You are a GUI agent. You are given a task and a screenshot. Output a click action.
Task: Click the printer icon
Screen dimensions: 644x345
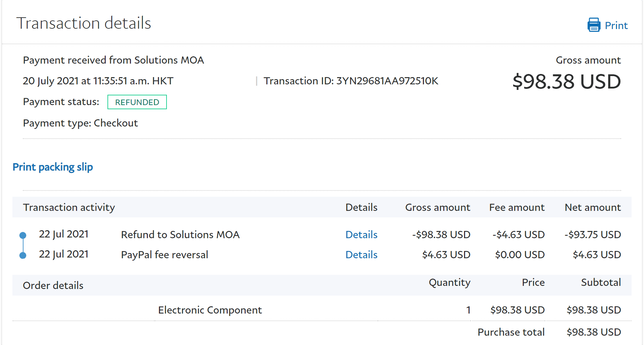pos(594,25)
